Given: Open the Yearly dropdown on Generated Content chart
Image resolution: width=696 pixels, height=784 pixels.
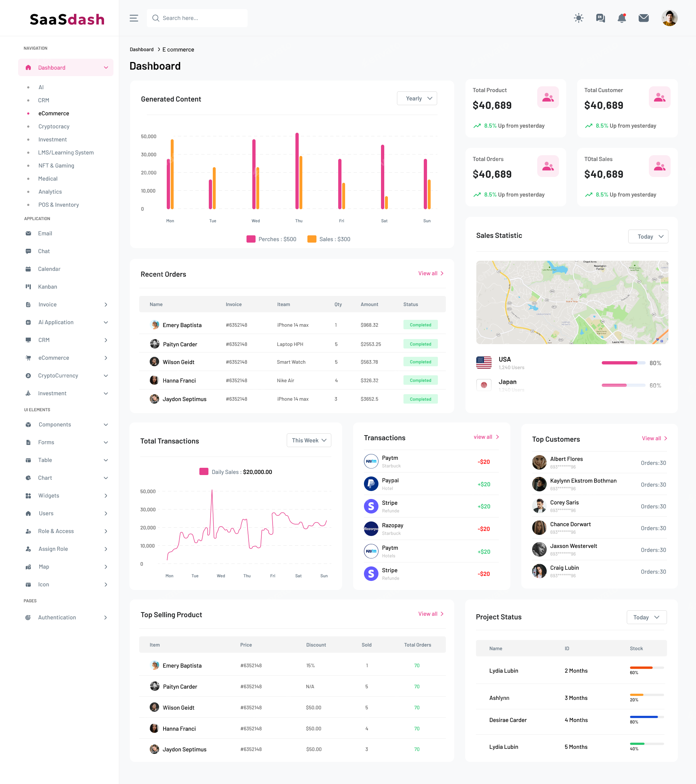Looking at the screenshot, I should 417,98.
